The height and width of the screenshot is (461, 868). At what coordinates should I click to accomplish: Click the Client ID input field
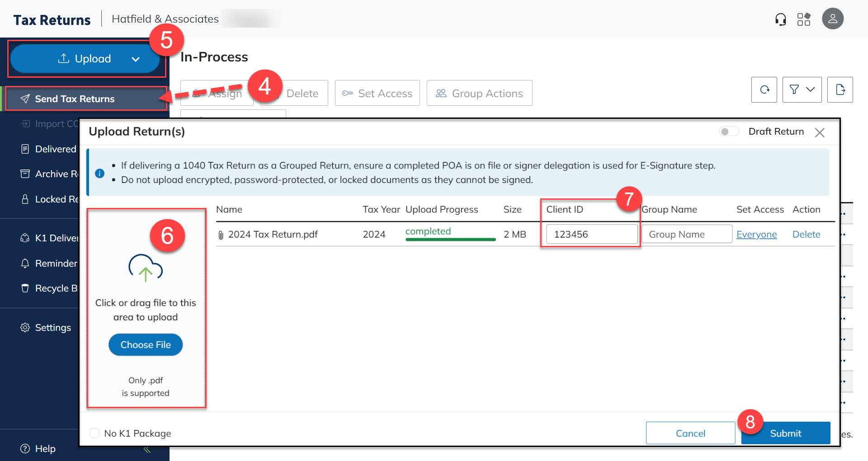tap(591, 235)
